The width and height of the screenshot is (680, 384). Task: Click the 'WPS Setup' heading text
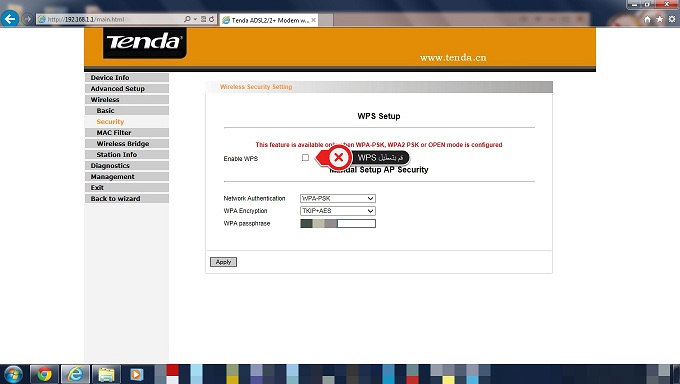click(379, 116)
